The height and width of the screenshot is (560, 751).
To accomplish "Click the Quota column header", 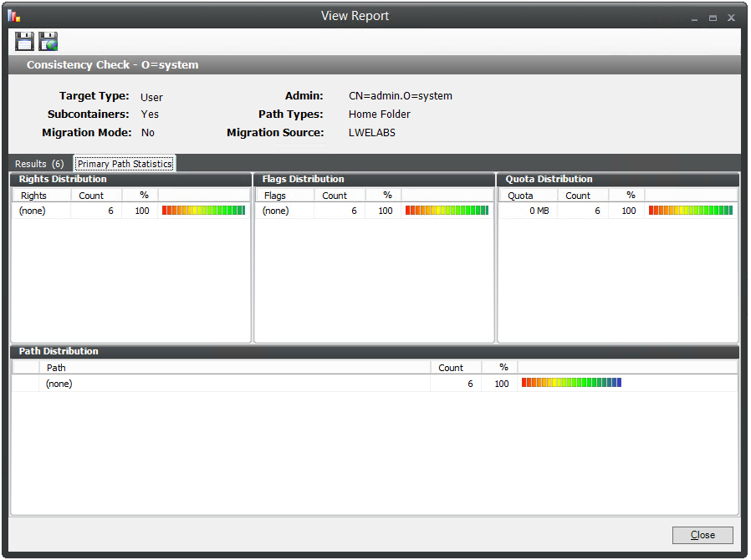I will point(529,196).
